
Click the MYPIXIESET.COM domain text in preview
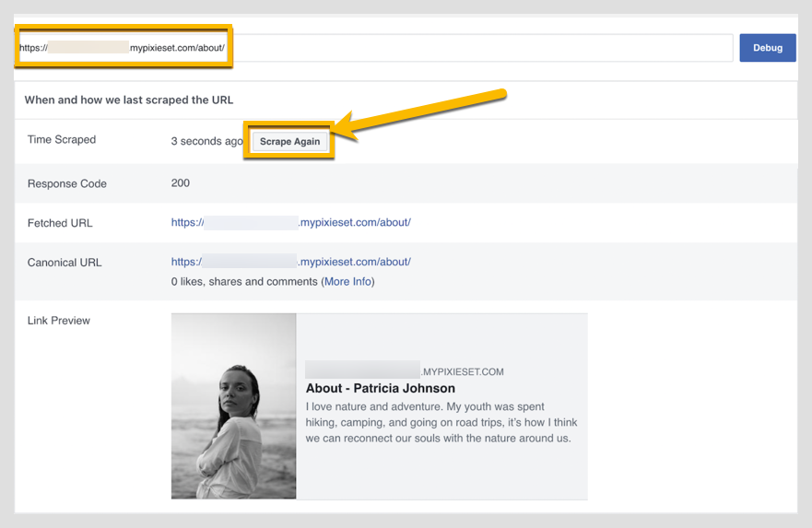click(x=463, y=372)
